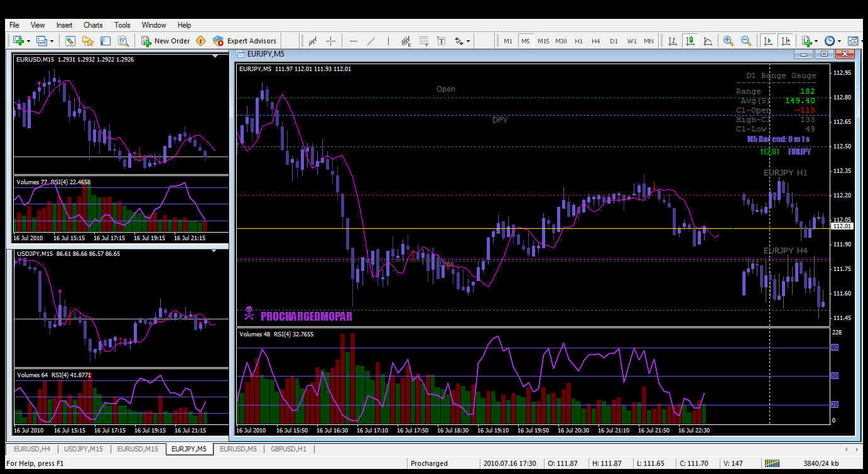Click the Zoom Out magnifier icon

point(746,41)
